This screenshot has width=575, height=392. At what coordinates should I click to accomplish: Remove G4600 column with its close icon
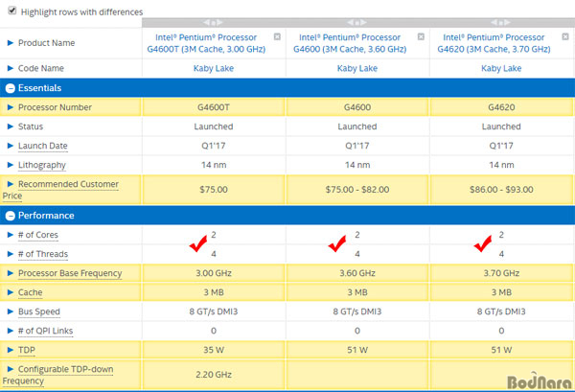point(421,36)
